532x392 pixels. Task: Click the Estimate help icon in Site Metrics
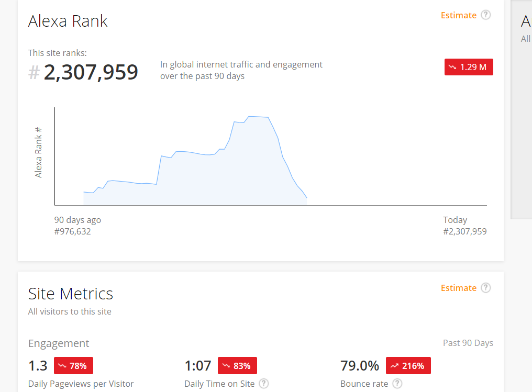pyautogui.click(x=486, y=287)
